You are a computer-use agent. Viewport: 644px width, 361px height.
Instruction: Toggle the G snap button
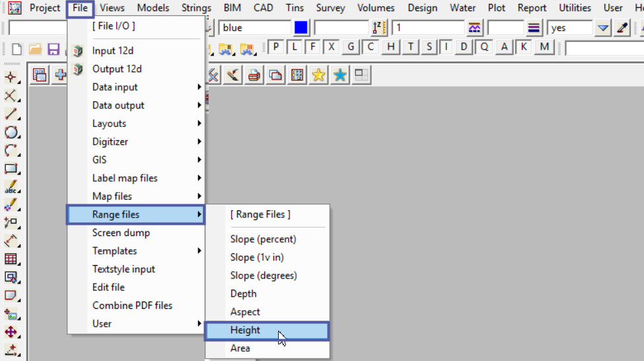[351, 47]
